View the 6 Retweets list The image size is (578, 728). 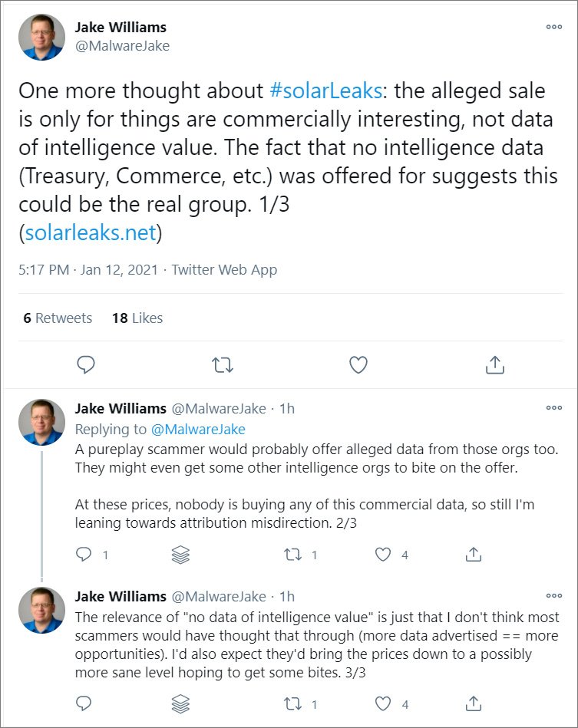[58, 318]
